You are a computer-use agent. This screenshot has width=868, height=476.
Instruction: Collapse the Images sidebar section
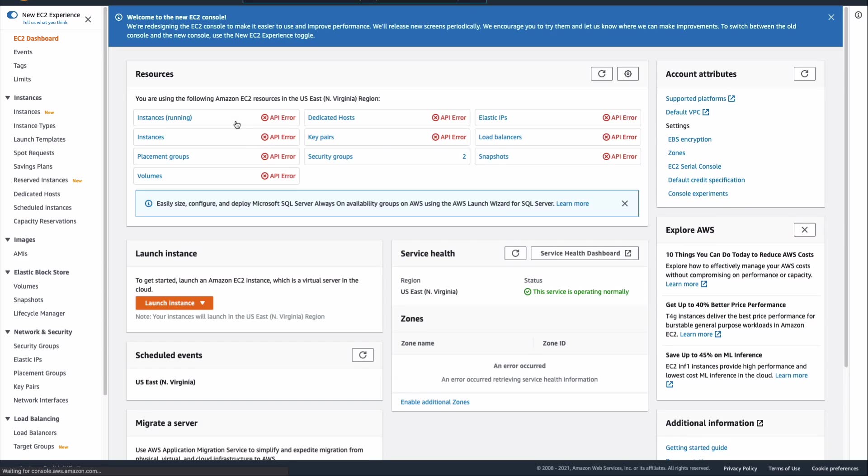tap(8, 240)
